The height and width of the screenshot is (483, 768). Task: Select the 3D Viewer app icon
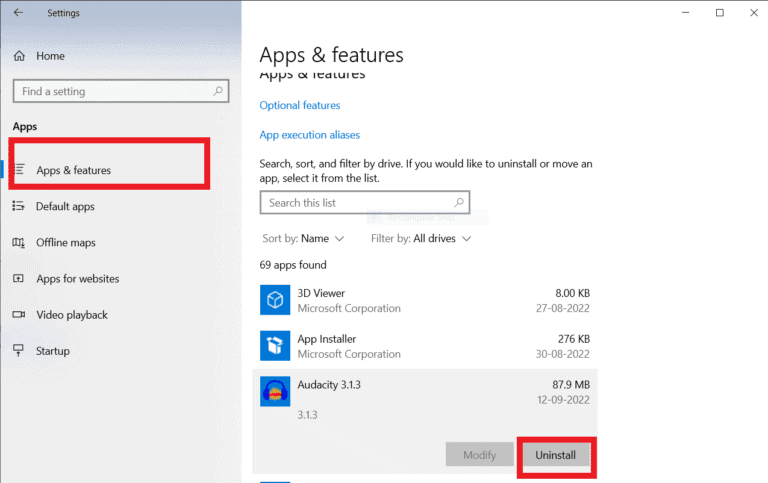click(274, 300)
